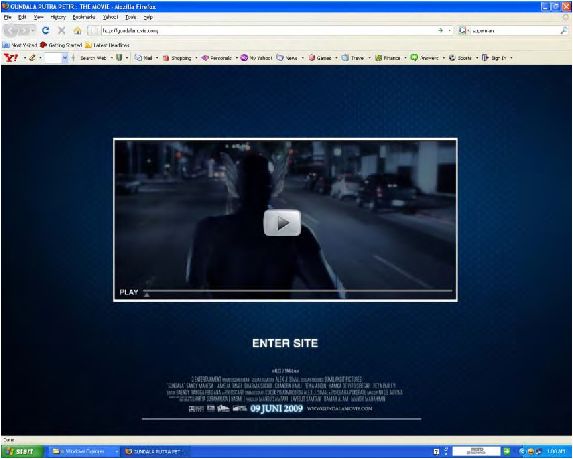Focus the URL address field

coord(269,31)
